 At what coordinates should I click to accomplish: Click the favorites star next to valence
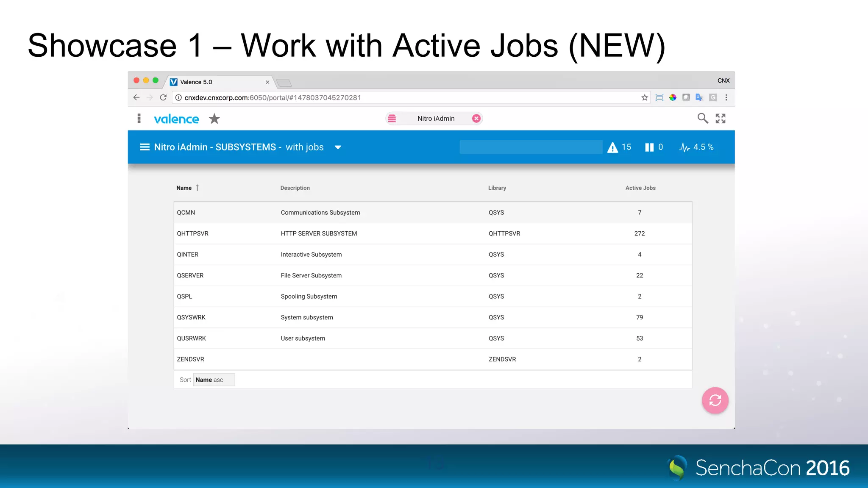point(214,119)
